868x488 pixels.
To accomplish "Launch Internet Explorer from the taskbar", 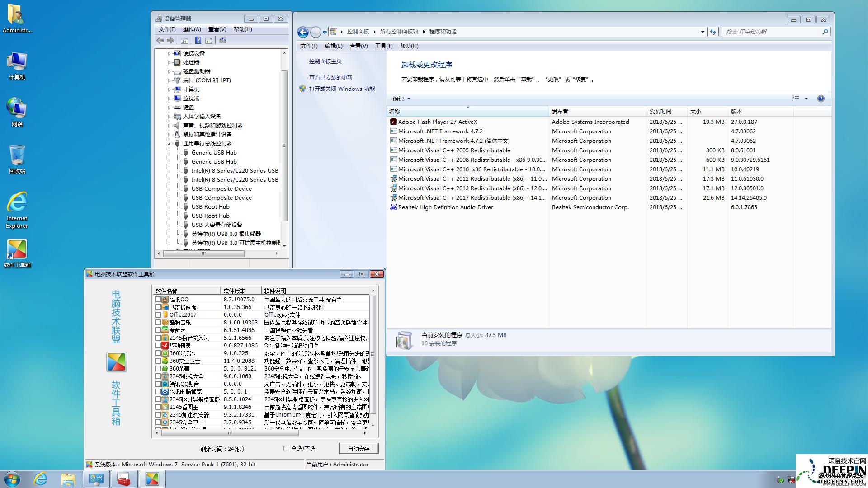I will [41, 479].
